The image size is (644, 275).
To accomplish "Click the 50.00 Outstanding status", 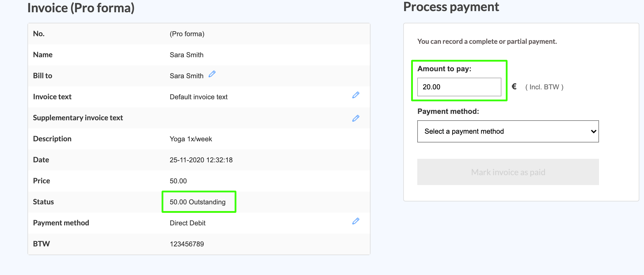I will pos(198,202).
